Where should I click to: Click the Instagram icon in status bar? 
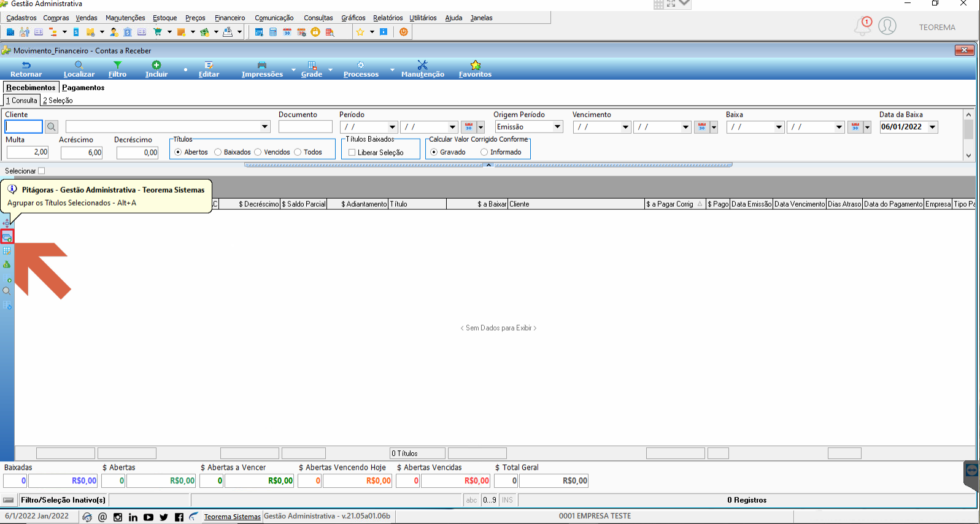coord(118,517)
